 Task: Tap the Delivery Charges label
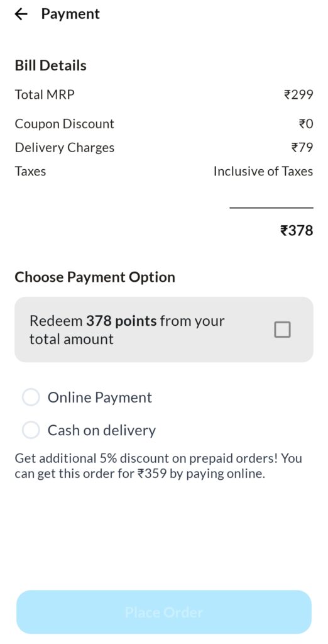pyautogui.click(x=65, y=148)
